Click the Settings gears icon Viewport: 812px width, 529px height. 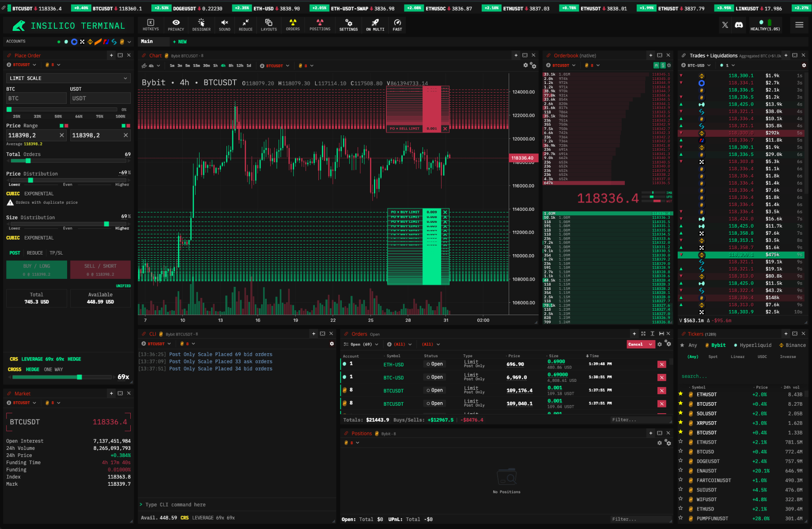[348, 25]
